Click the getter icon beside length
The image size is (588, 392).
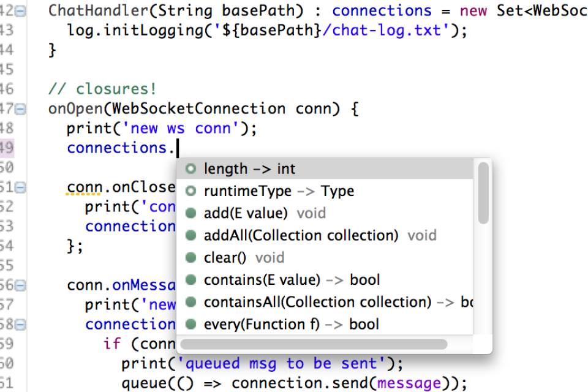(191, 169)
